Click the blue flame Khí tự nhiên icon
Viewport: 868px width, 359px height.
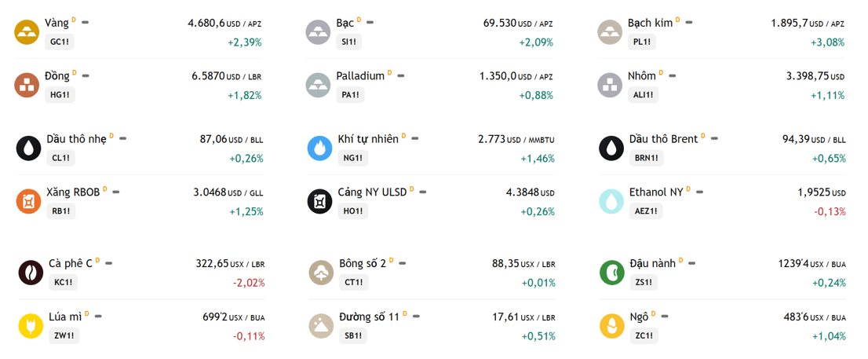tap(320, 148)
